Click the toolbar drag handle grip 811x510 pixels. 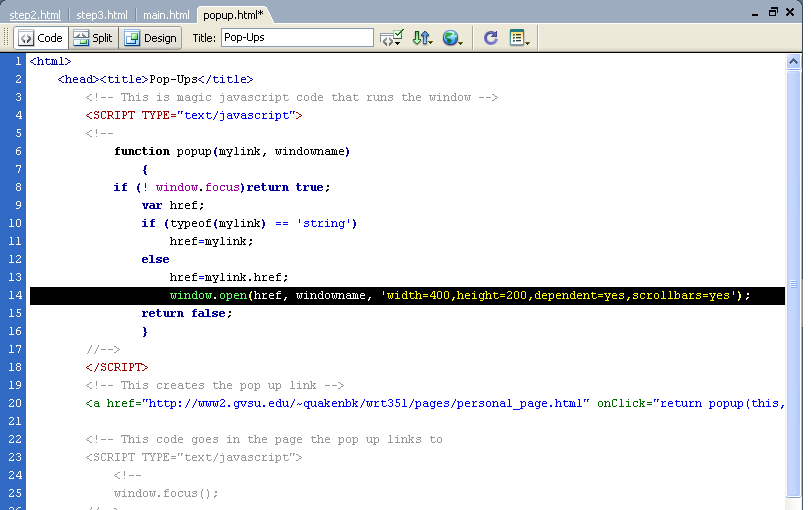(x=6, y=38)
